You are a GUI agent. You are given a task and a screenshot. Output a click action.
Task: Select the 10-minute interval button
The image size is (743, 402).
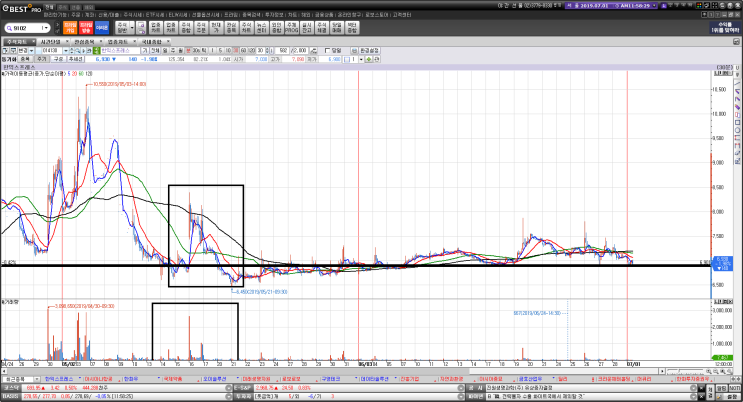point(228,50)
